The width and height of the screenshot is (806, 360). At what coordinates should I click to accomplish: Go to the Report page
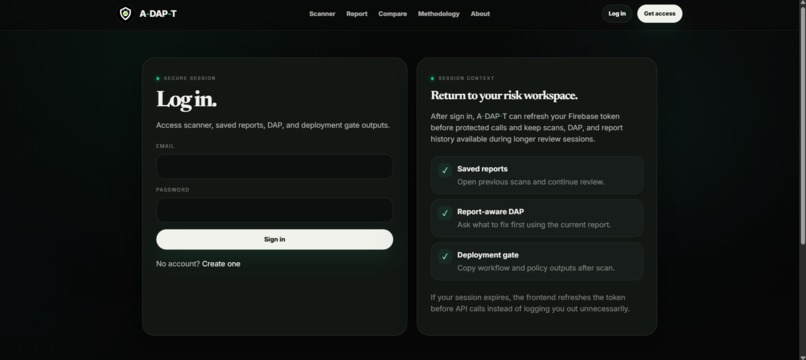coord(357,14)
